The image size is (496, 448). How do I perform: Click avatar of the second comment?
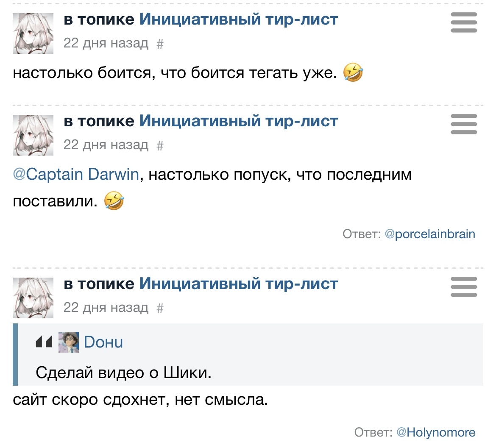coord(33,135)
